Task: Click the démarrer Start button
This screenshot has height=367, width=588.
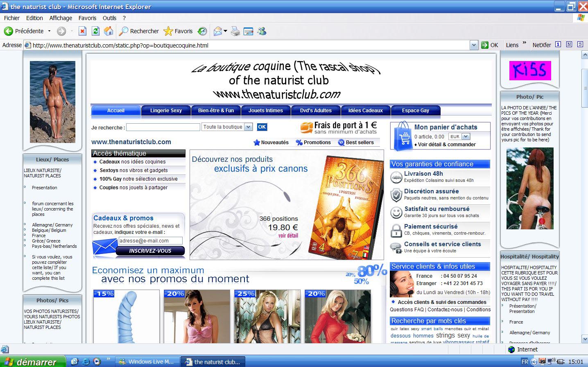Action: point(33,362)
